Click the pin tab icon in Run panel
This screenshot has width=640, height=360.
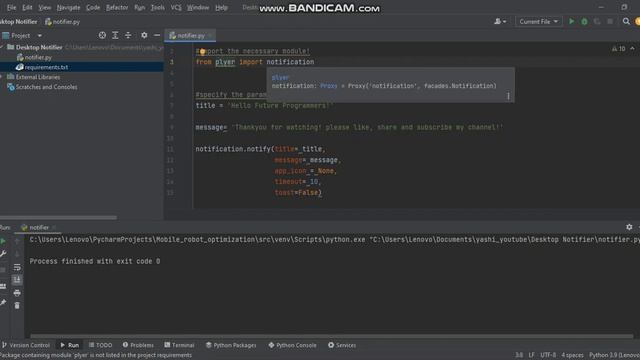pyautogui.click(x=3, y=303)
